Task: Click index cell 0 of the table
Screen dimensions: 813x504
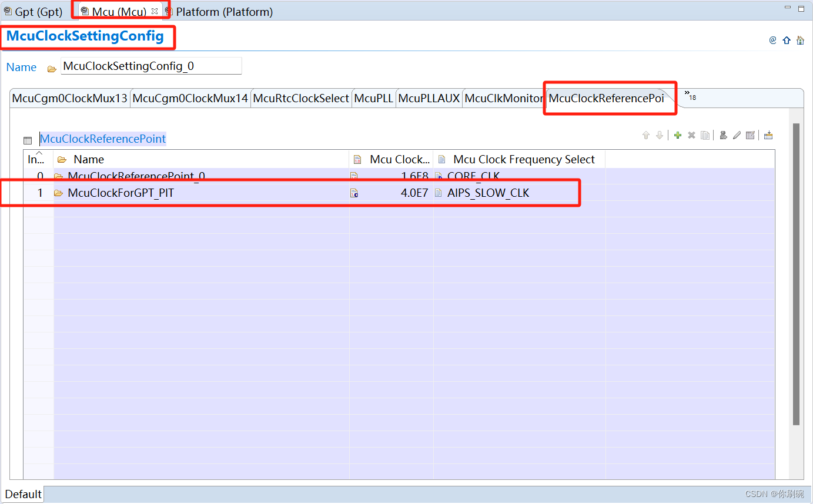Action: tap(40, 176)
